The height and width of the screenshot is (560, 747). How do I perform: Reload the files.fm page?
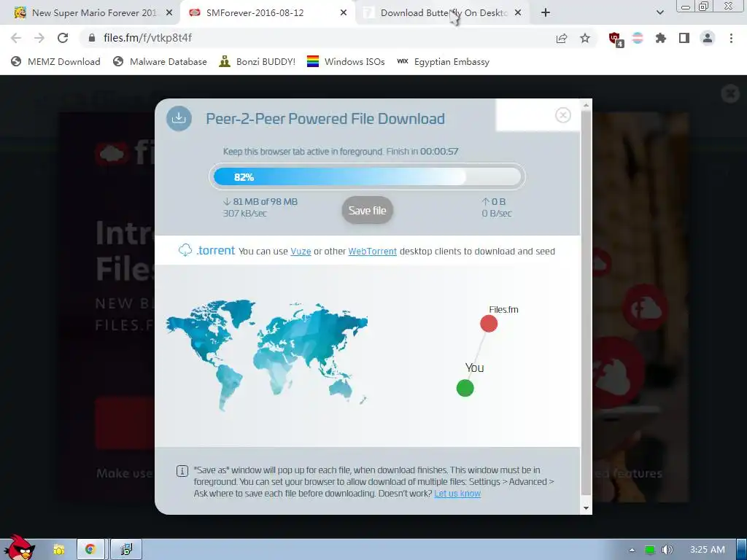(63, 38)
